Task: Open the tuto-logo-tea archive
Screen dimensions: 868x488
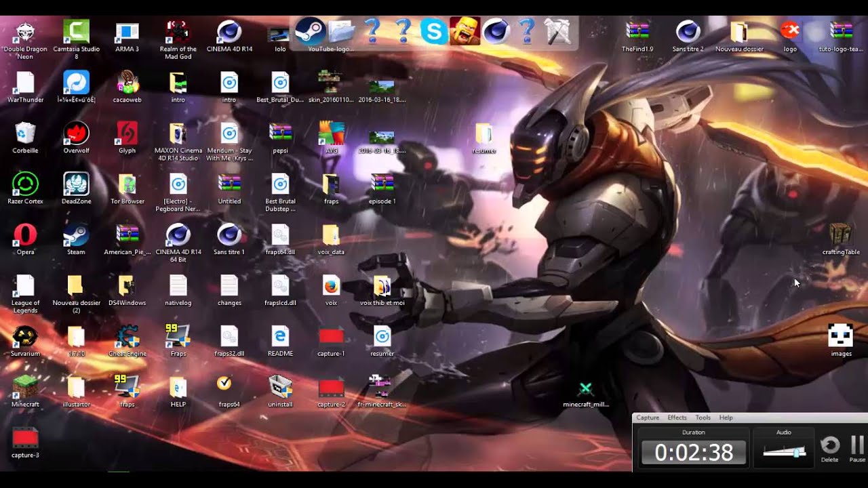Action: click(841, 32)
